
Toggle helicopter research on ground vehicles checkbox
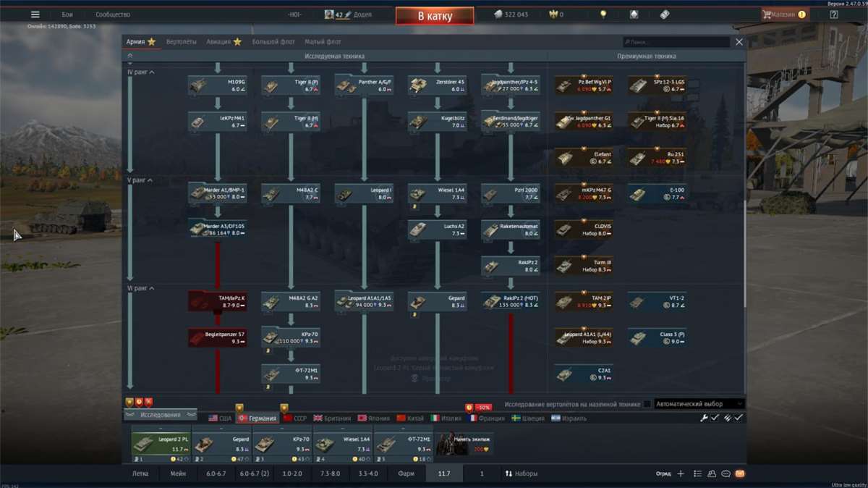tap(647, 404)
